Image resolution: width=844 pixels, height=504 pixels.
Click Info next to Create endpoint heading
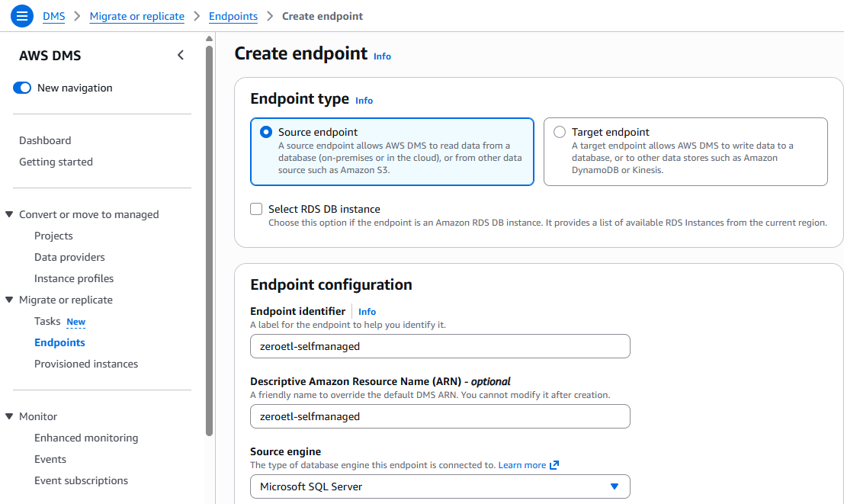[x=382, y=56]
